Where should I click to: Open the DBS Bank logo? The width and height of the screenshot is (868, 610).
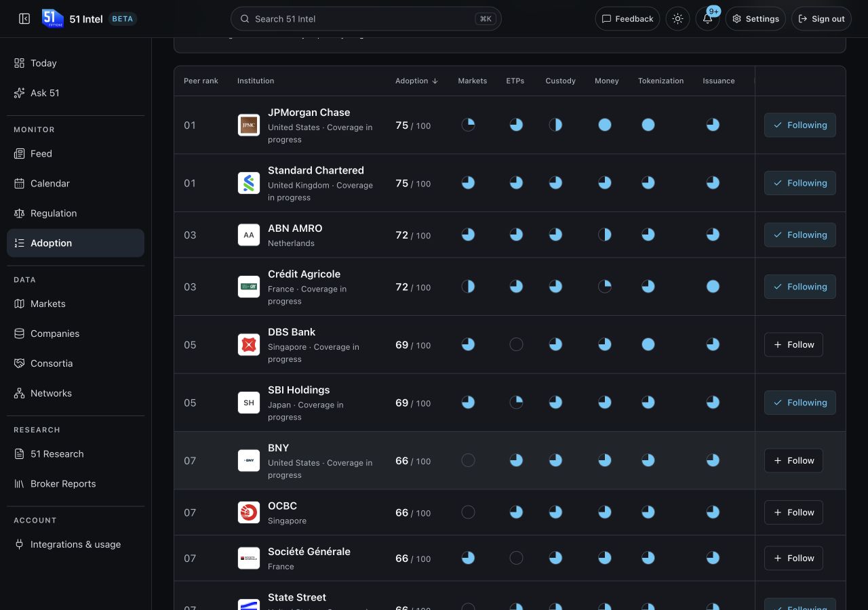click(249, 345)
